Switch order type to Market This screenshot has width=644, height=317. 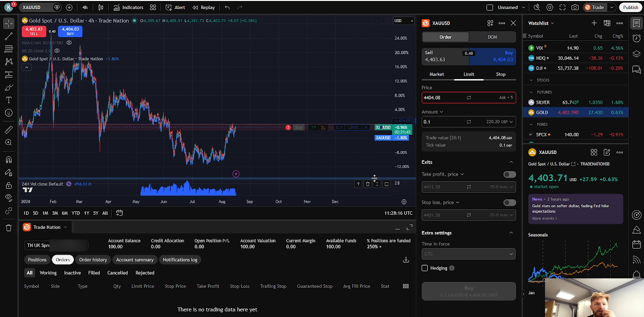pyautogui.click(x=437, y=74)
